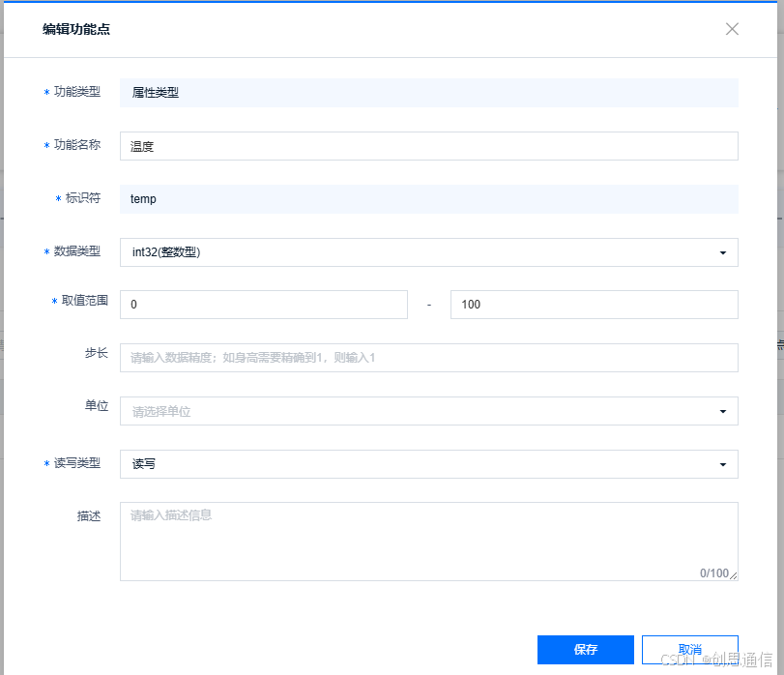
Task: Click 保存 to save the function point
Action: tap(585, 649)
